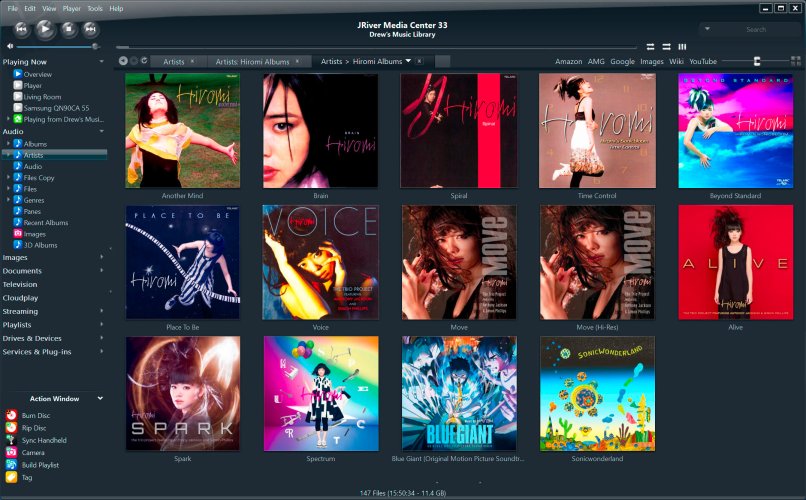The width and height of the screenshot is (806, 500).
Task: Collapse the Playing Now section
Action: tap(101, 62)
